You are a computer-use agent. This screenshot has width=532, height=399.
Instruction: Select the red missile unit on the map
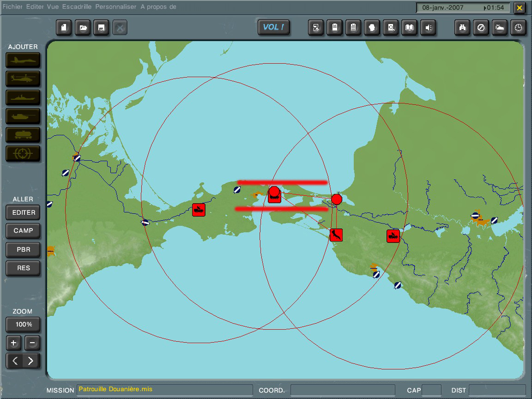pyautogui.click(x=336, y=235)
